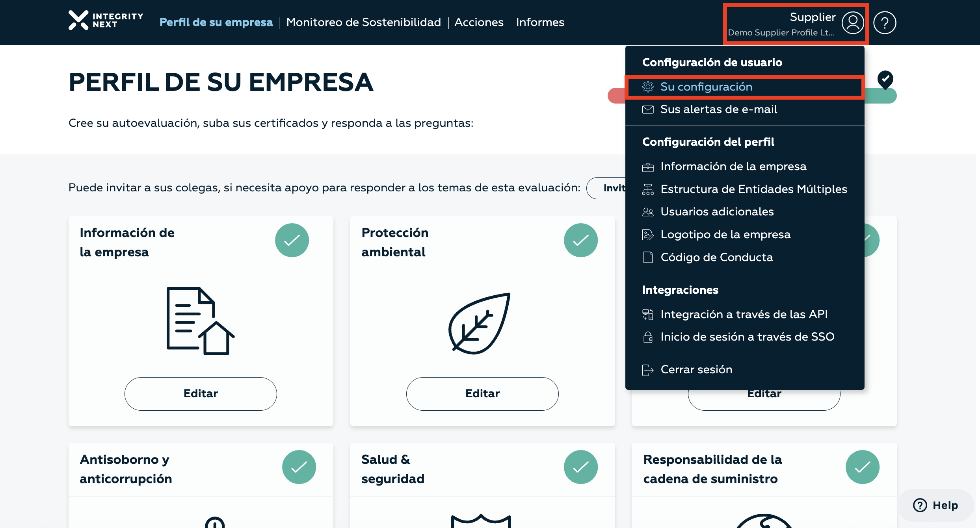Click the envelope icon for e-mail alerts
980x528 pixels.
648,109
